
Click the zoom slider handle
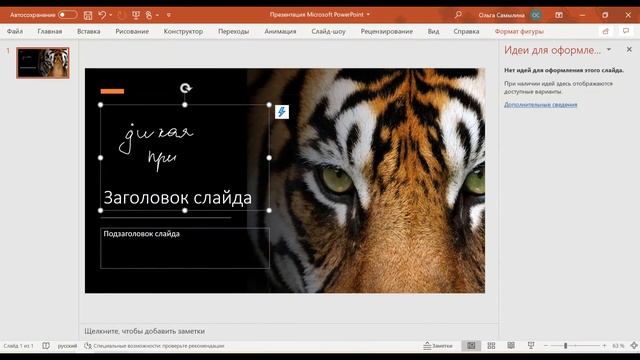pyautogui.click(x=566, y=346)
